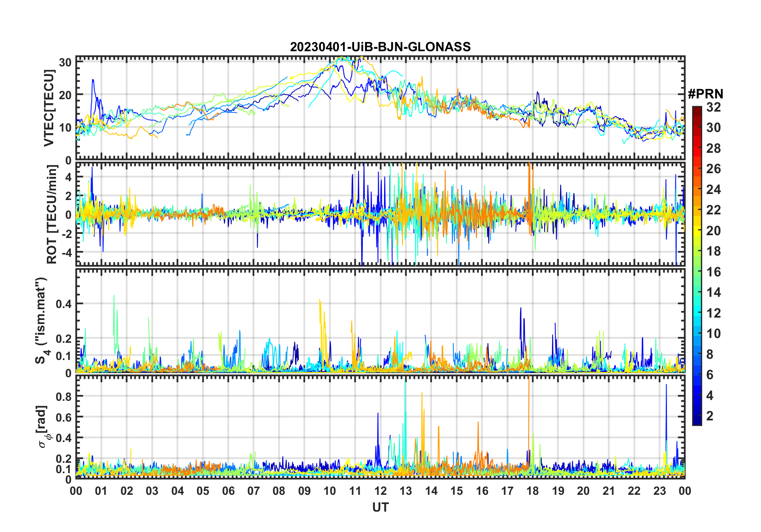Click the plot title 20230401-UiB-BJN-GLONASS
The image size is (761, 532).
pyautogui.click(x=380, y=47)
